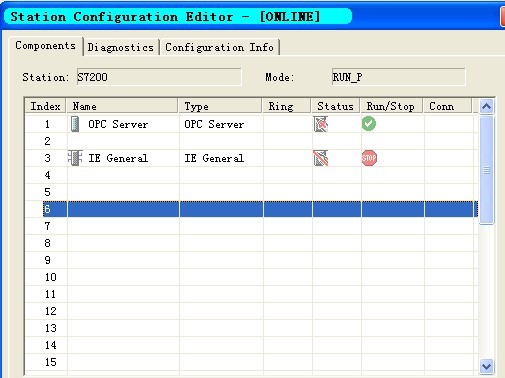The width and height of the screenshot is (505, 378).
Task: Click the OPC Server component icon
Action: coord(75,124)
